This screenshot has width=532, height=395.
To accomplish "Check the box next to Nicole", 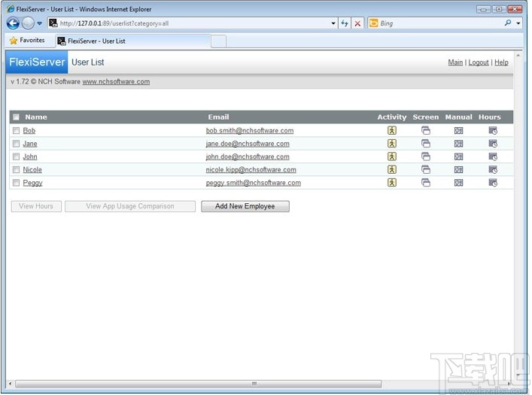I will [x=16, y=169].
